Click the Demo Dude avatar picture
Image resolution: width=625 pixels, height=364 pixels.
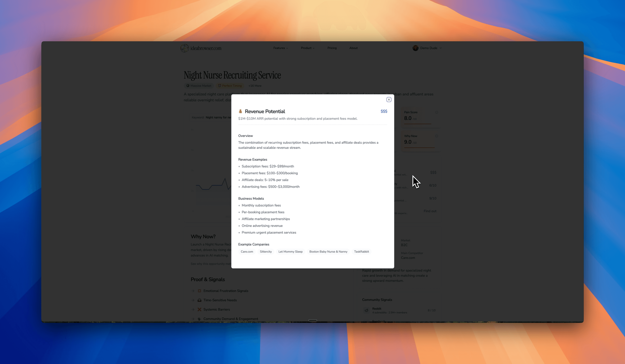tap(415, 48)
